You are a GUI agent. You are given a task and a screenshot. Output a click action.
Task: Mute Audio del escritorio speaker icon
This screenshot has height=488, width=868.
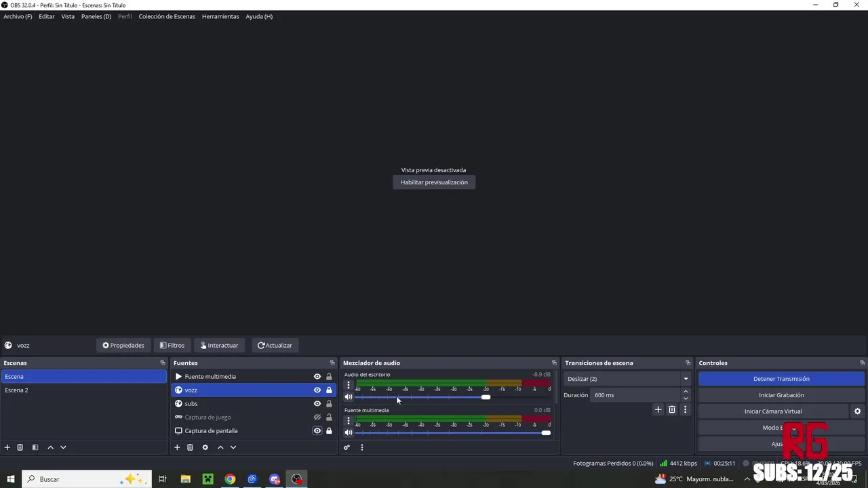coord(349,397)
